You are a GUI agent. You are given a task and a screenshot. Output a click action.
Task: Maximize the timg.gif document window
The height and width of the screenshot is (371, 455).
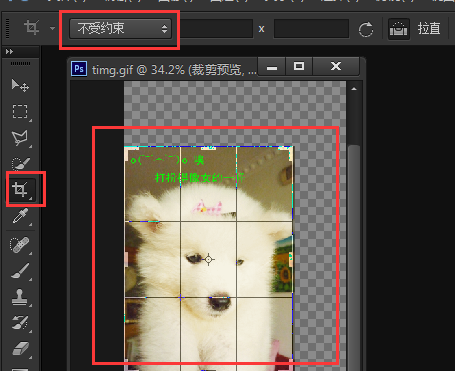pyautogui.click(x=299, y=66)
